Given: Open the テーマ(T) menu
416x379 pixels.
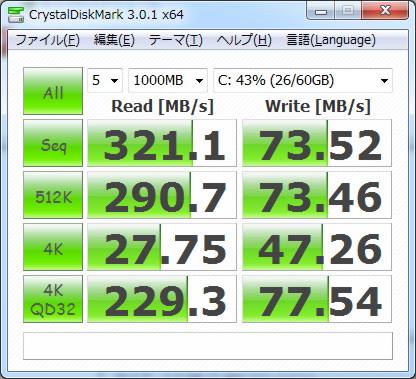Looking at the screenshot, I should tap(175, 40).
